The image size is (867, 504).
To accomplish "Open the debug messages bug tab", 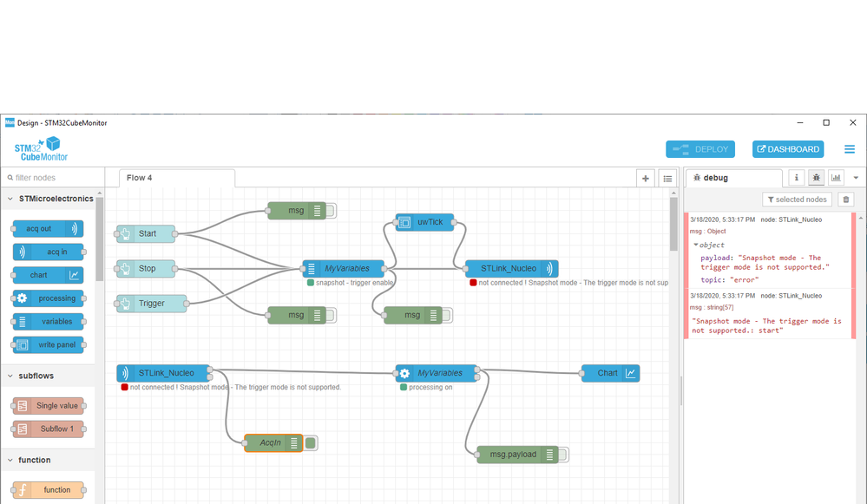I will (816, 177).
